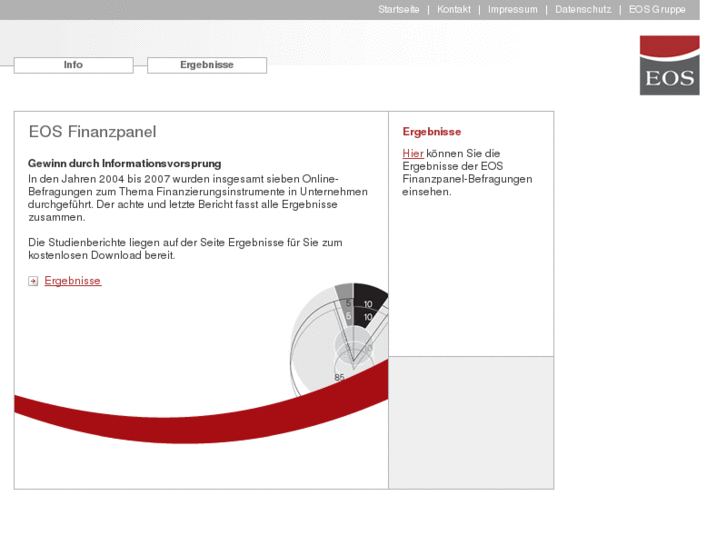Open the Datenschutz link
Screen dimensions: 727x545
tap(583, 9)
